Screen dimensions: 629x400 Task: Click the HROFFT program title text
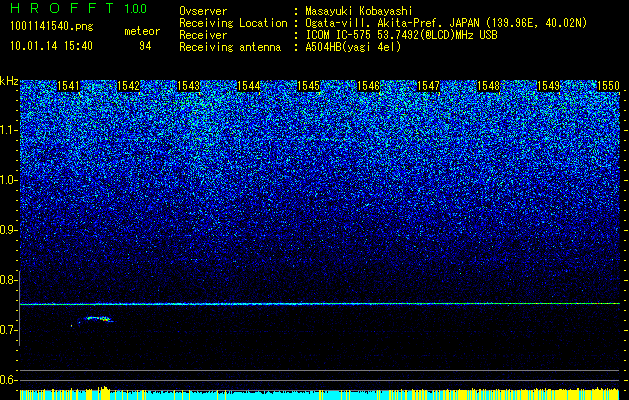63,8
